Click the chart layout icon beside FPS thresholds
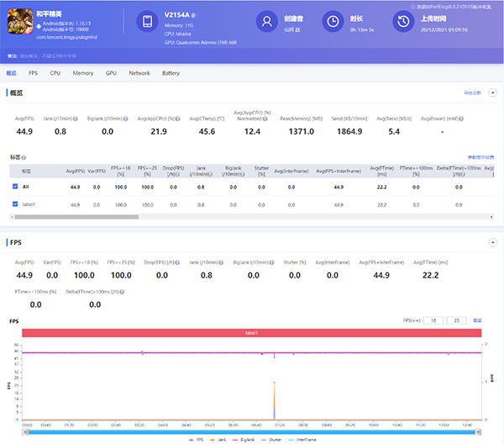Screen dimensions: 504x444 (478, 320)
